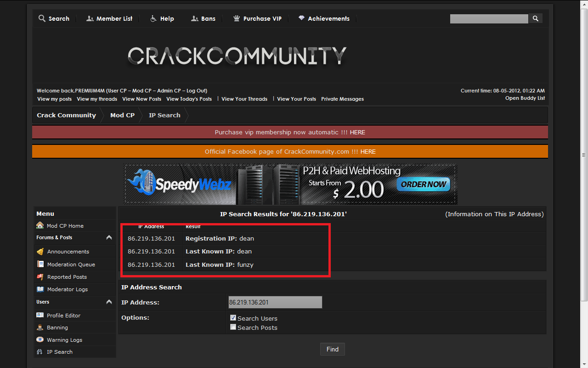Open View my threads link
The image size is (588, 368).
(97, 99)
